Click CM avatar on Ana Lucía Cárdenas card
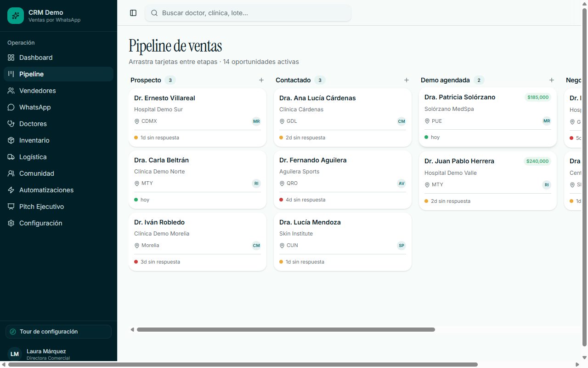 coord(401,121)
